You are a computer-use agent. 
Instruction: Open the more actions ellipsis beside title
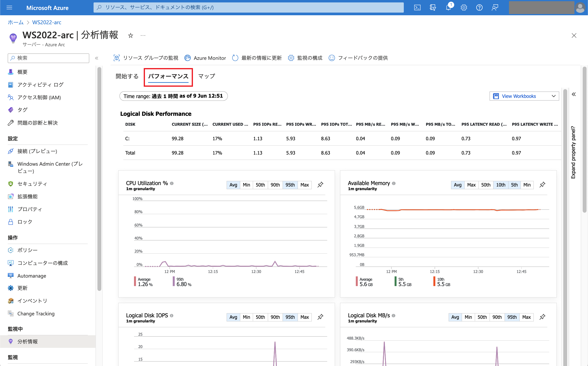click(x=143, y=36)
